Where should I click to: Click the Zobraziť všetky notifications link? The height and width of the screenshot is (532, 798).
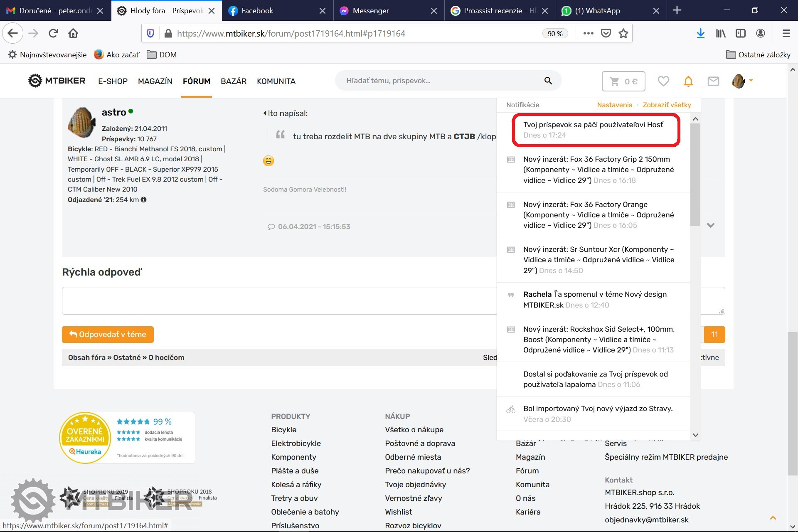(x=667, y=105)
